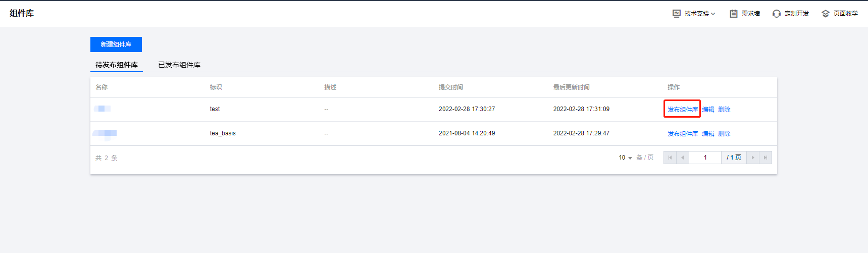Click the page number input field
The width and height of the screenshot is (868, 253).
[x=705, y=158]
